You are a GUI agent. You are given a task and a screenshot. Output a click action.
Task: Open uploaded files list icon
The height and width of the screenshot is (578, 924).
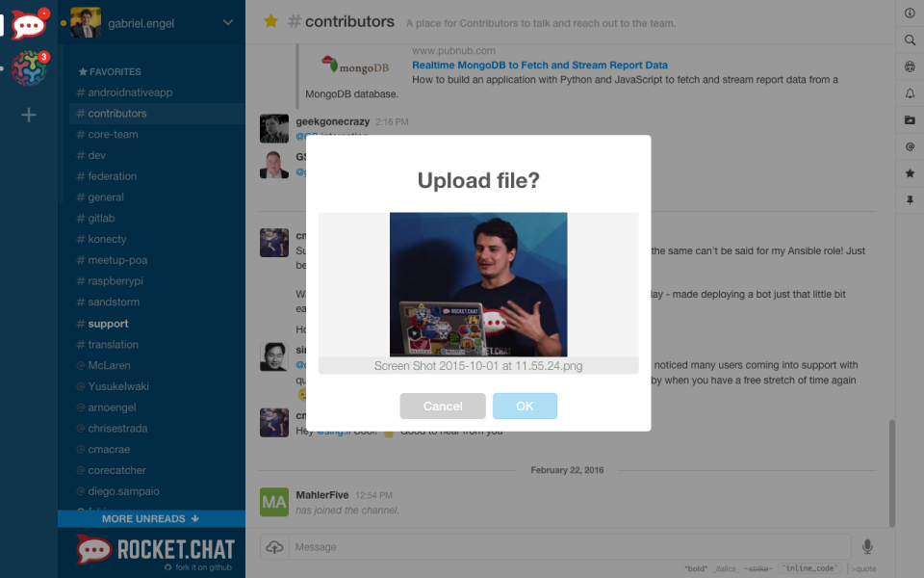point(910,119)
